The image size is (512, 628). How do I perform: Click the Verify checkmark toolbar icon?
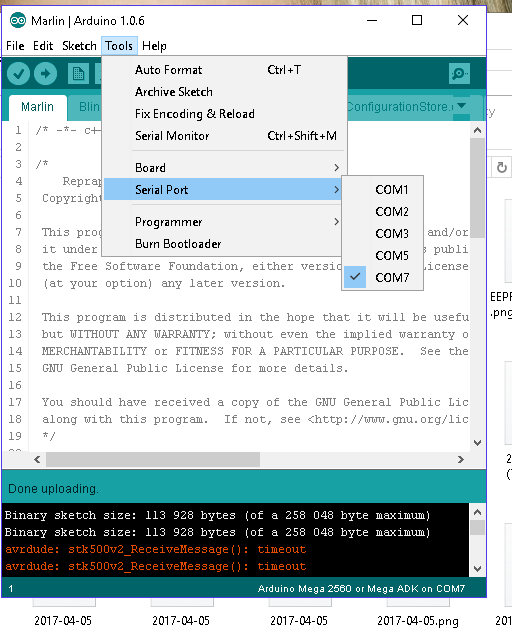point(18,73)
